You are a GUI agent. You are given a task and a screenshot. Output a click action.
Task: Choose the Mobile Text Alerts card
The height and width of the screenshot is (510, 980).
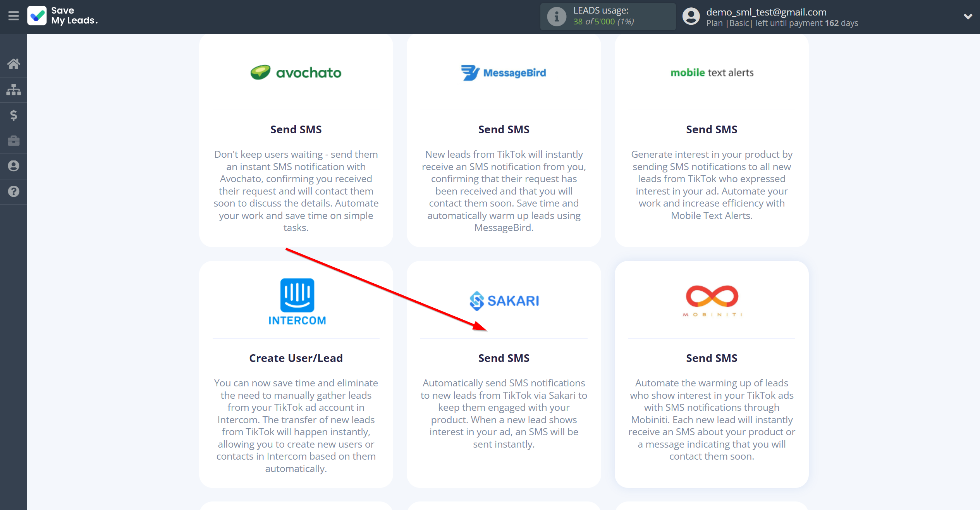712,140
